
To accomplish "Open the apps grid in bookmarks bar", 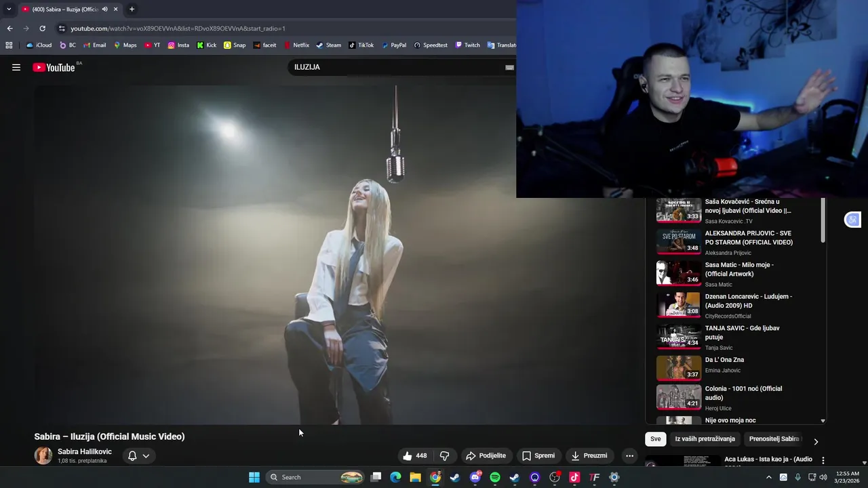I will pos(9,45).
